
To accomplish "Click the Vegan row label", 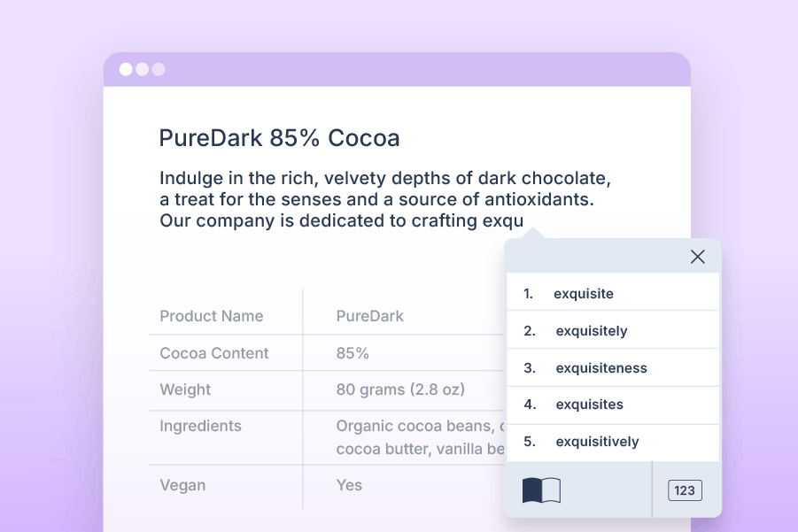I will point(182,485).
